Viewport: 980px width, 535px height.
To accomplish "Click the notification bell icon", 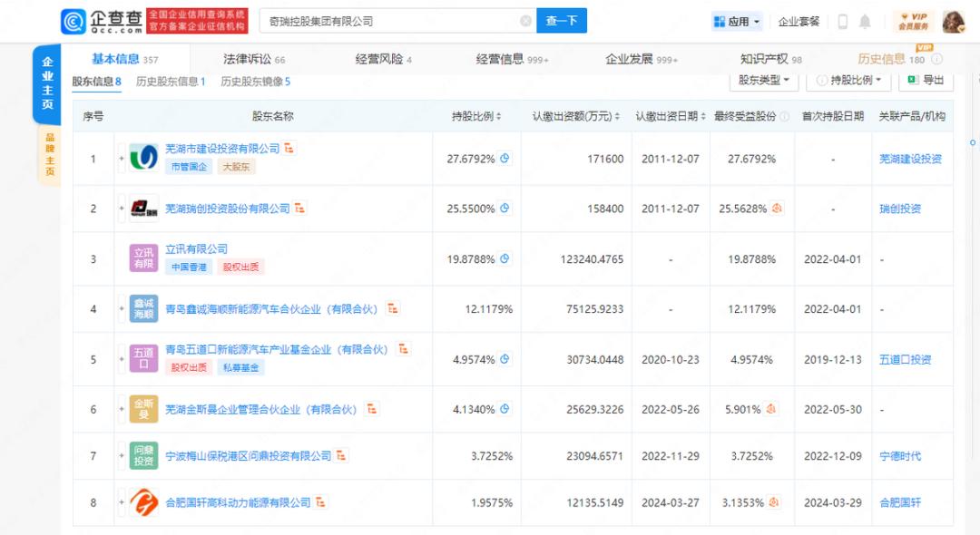I will pos(865,22).
